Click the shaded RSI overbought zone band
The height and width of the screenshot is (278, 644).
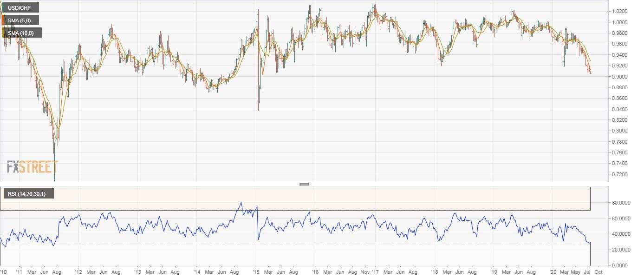[x=295, y=199]
